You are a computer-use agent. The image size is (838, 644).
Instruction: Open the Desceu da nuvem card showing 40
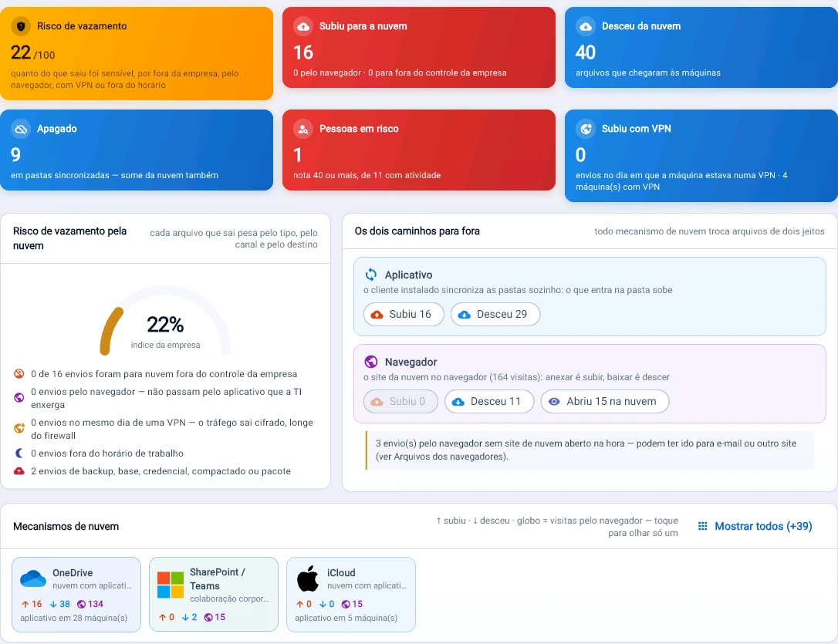click(x=701, y=48)
